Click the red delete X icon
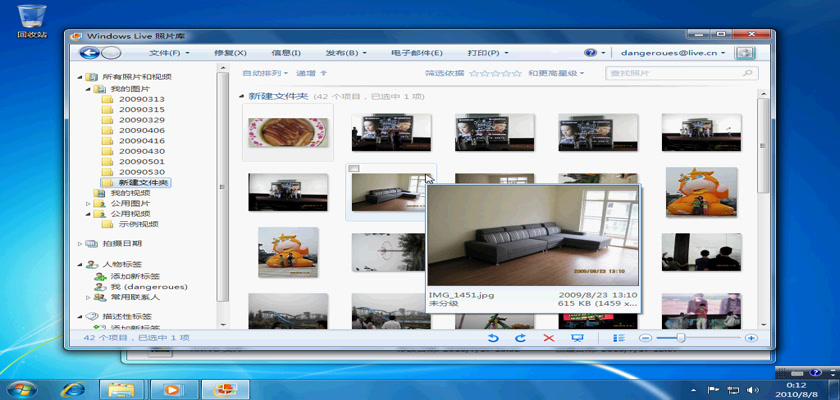840x400 pixels. [548, 339]
